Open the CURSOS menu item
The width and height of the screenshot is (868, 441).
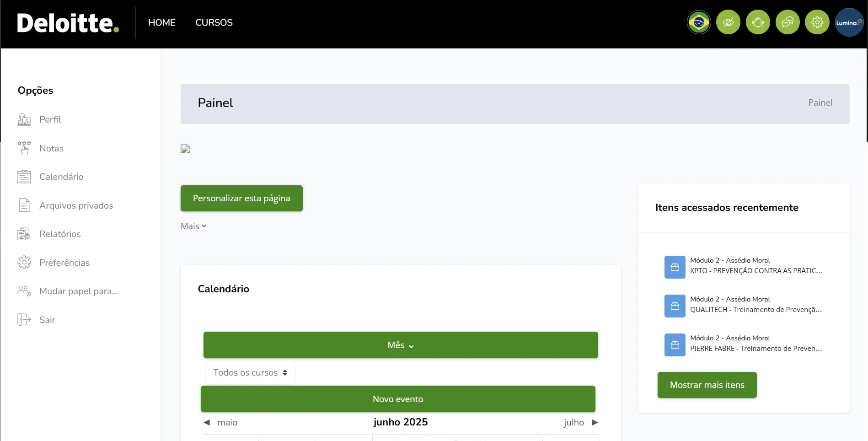[214, 22]
